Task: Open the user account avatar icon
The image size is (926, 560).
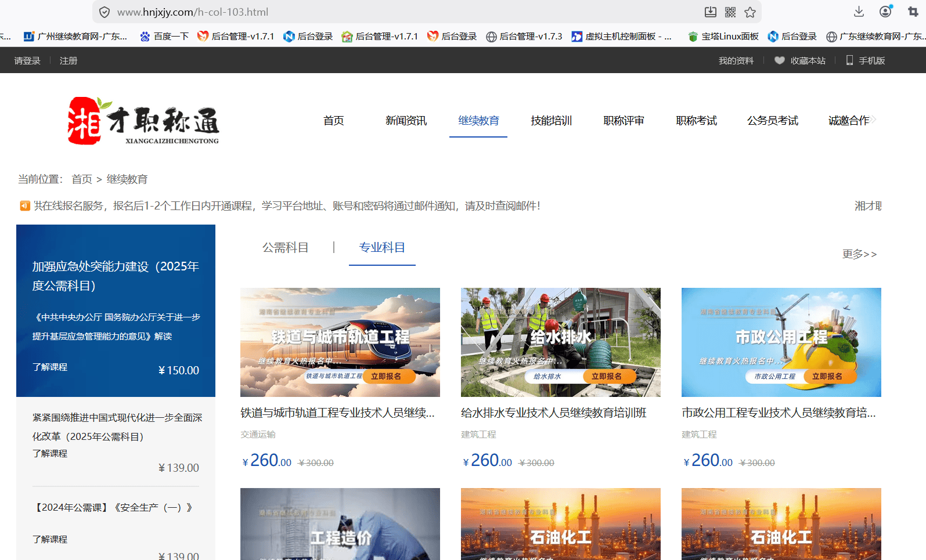Action: tap(885, 12)
